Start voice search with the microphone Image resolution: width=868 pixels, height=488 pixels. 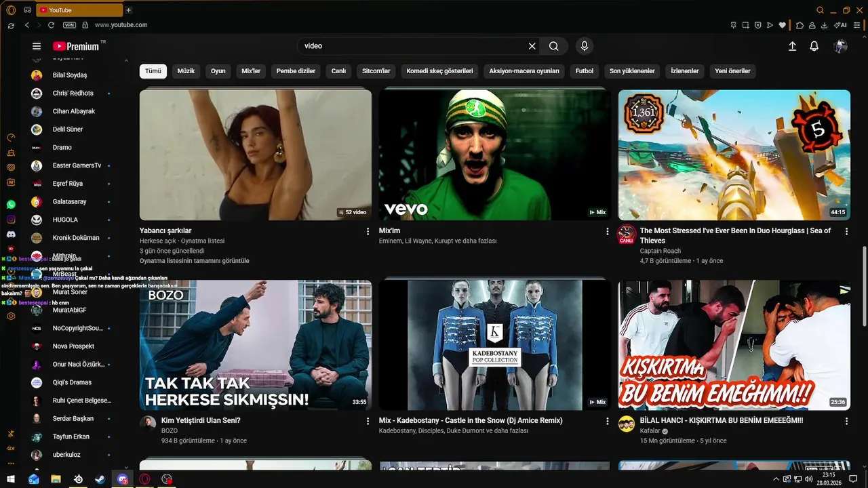pos(584,46)
